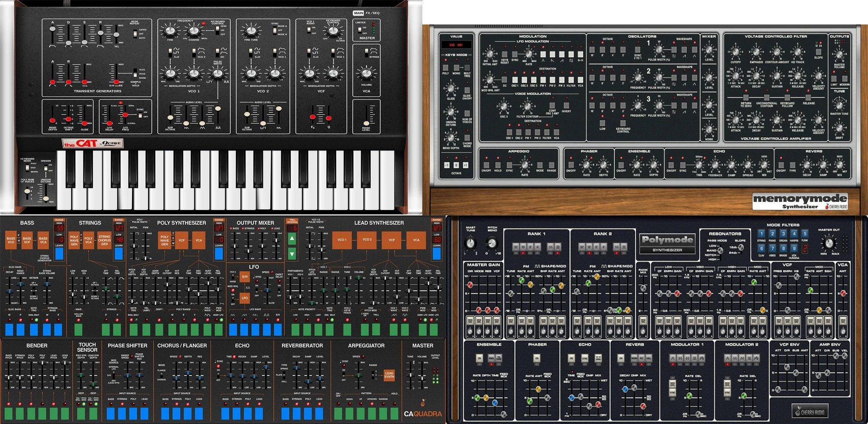The image size is (868, 424).
Task: Click the Octave +1 button on Memorymode
Action: [x=465, y=165]
